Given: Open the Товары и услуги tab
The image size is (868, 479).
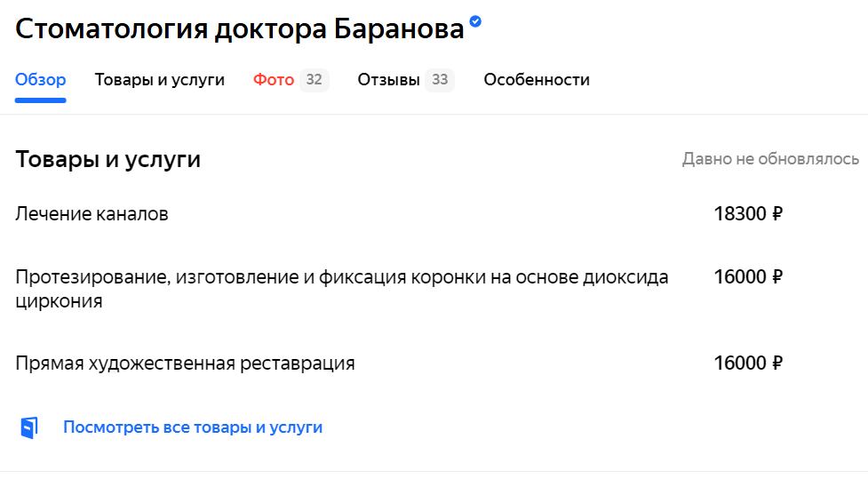Looking at the screenshot, I should tap(159, 80).
